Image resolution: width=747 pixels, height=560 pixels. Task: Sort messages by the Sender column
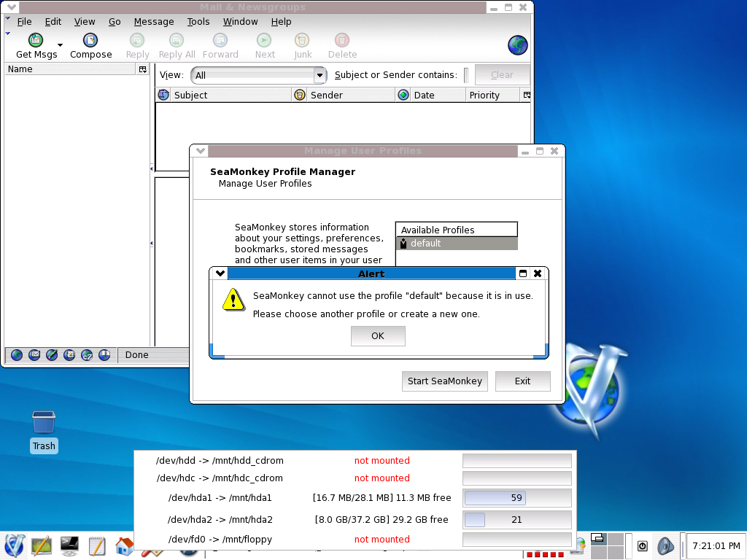pos(351,96)
